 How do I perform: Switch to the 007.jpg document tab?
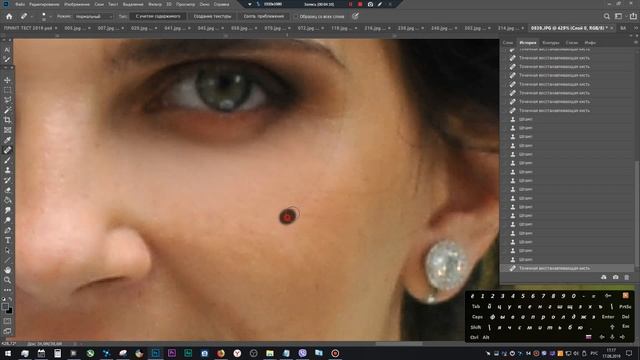pos(108,28)
